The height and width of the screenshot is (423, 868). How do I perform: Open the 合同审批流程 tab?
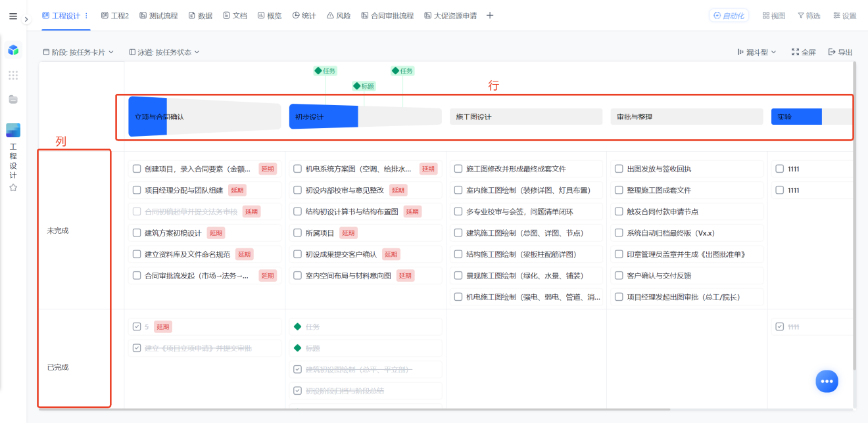click(x=387, y=15)
